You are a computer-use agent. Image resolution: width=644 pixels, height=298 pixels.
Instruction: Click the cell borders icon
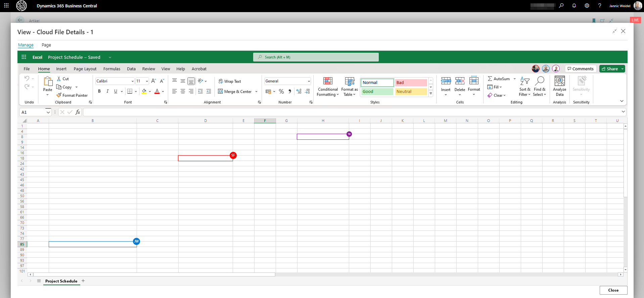click(x=130, y=91)
